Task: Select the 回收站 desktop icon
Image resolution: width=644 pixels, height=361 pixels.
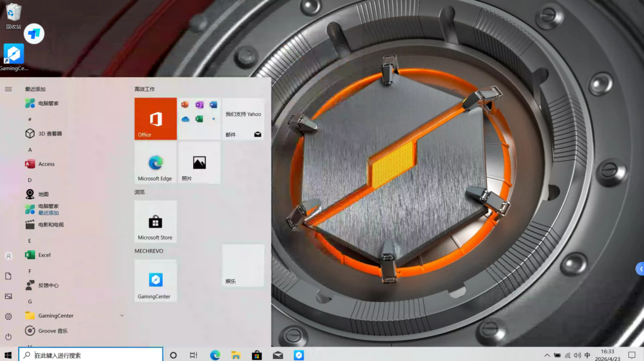Action: pyautogui.click(x=14, y=16)
